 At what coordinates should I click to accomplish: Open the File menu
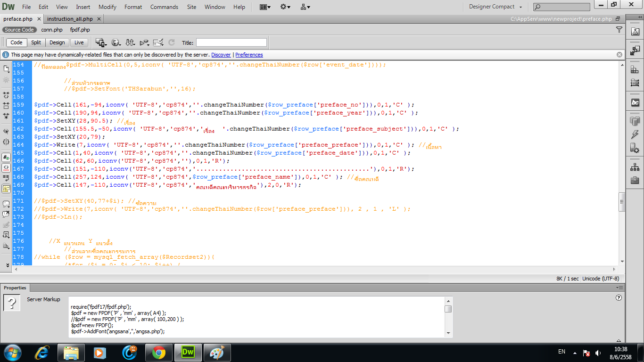tap(26, 7)
